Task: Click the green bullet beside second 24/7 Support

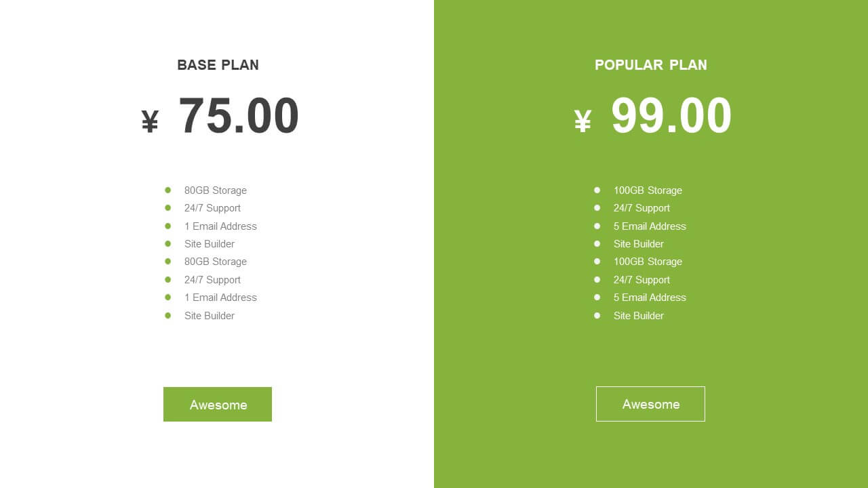Action: click(x=168, y=279)
